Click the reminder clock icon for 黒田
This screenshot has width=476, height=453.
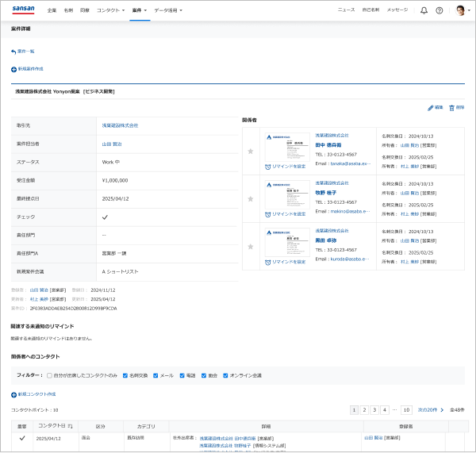[268, 262]
